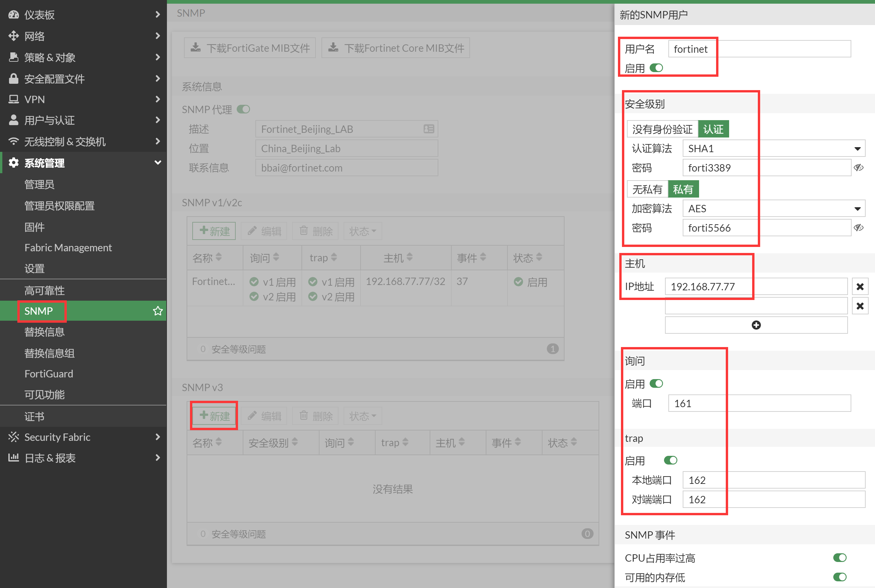
Task: Open SNMP v1/v2c status dropdown
Action: pos(363,231)
